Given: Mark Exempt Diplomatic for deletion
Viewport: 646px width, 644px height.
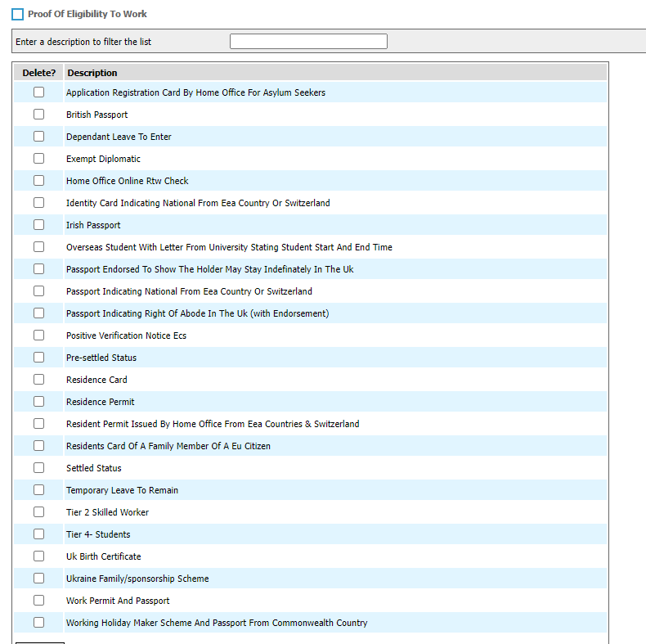Looking at the screenshot, I should (38, 159).
